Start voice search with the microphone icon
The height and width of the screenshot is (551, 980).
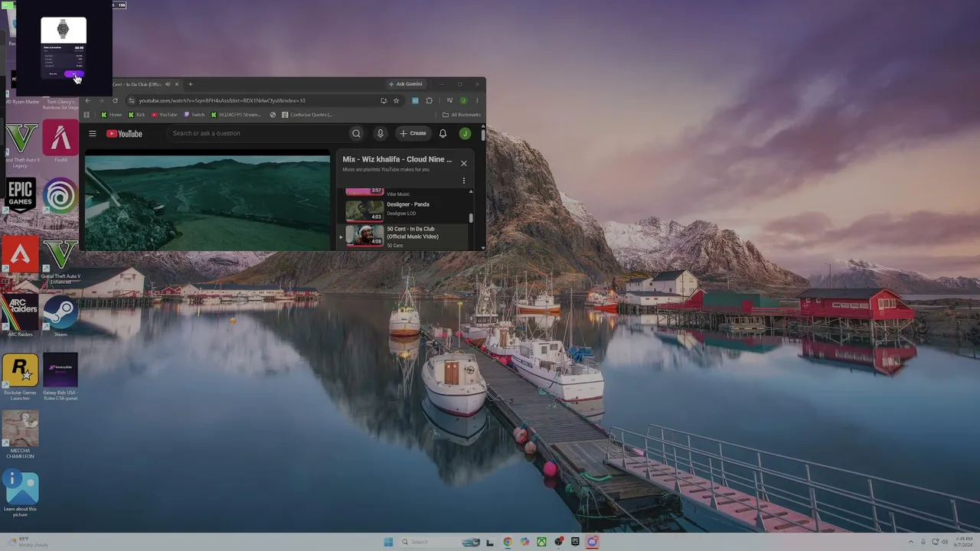point(380,133)
